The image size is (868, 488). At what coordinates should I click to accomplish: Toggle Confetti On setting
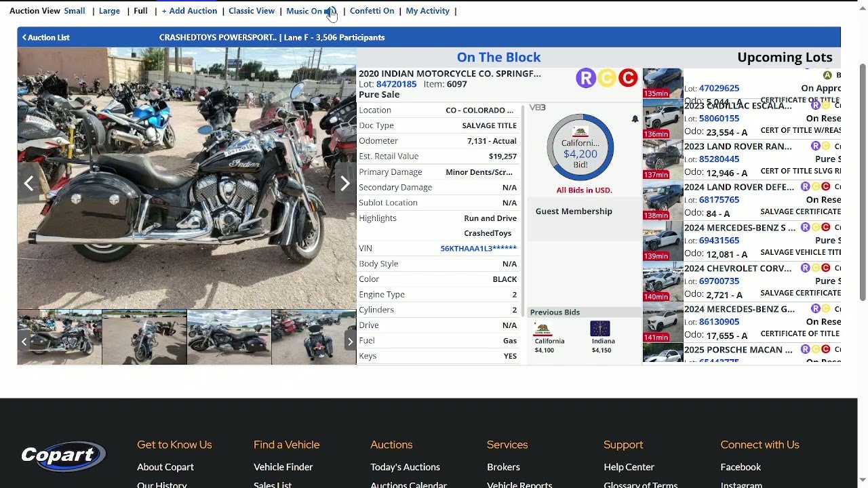372,11
